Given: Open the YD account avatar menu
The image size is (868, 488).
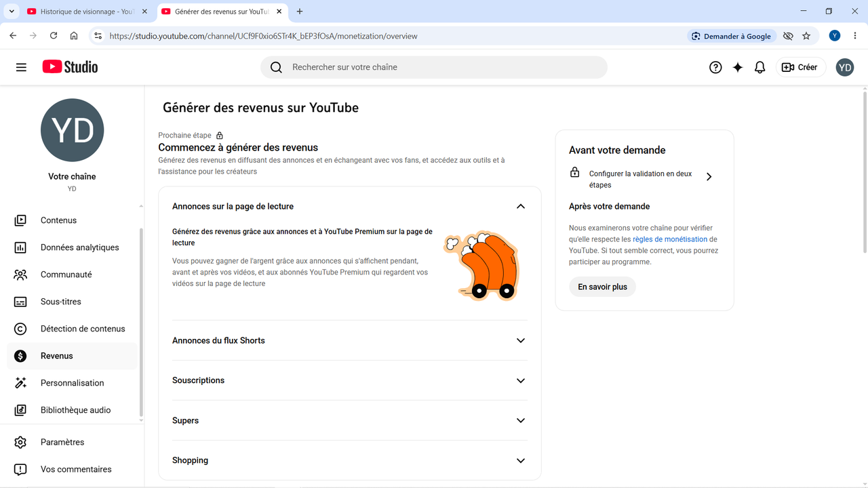Looking at the screenshot, I should [844, 67].
